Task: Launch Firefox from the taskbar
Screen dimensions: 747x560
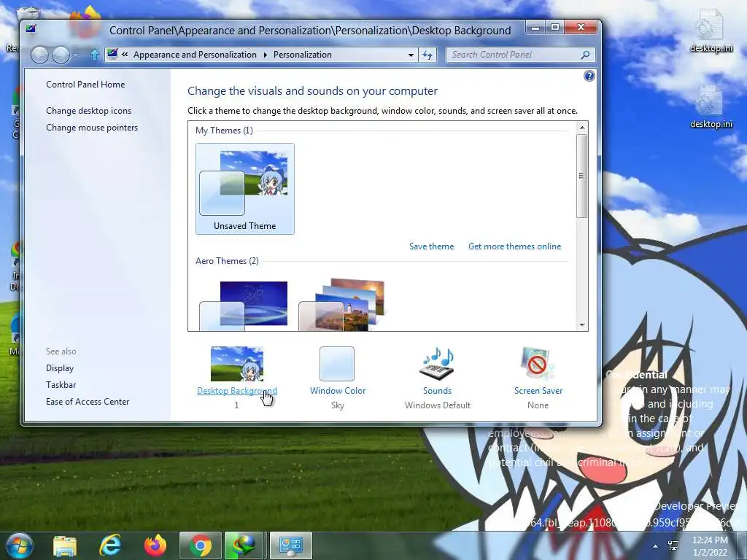Action: point(155,545)
